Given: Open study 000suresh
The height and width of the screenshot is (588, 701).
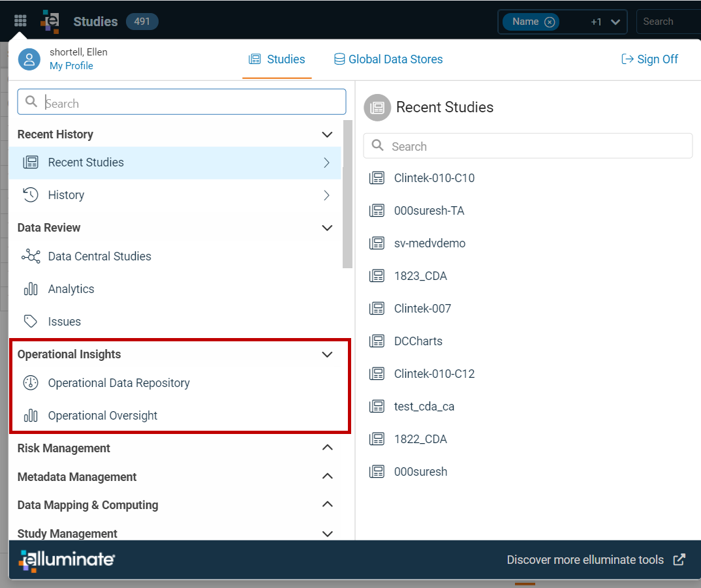Looking at the screenshot, I should coord(420,472).
